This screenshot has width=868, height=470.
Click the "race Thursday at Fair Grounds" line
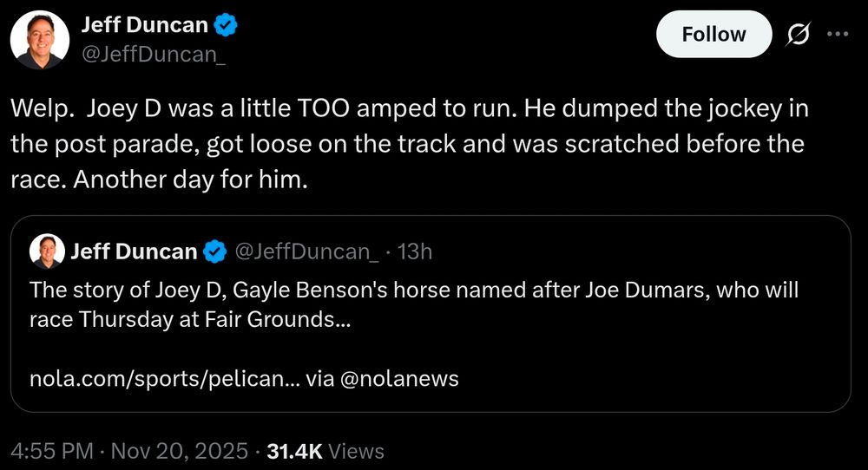point(189,318)
